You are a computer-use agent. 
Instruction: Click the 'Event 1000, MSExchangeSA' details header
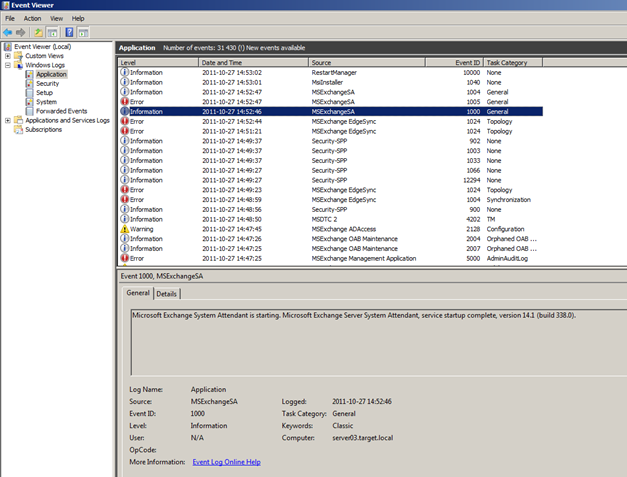tap(162, 276)
